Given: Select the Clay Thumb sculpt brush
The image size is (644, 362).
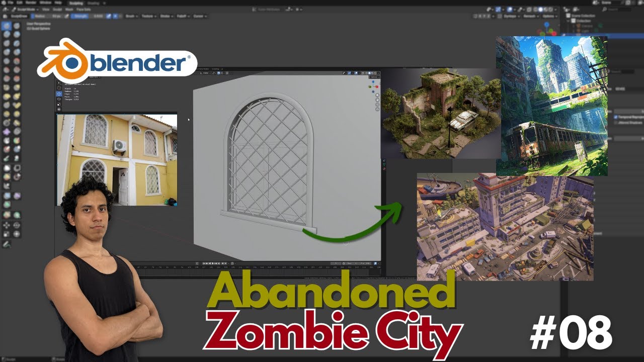Looking at the screenshot, I should 7,43.
